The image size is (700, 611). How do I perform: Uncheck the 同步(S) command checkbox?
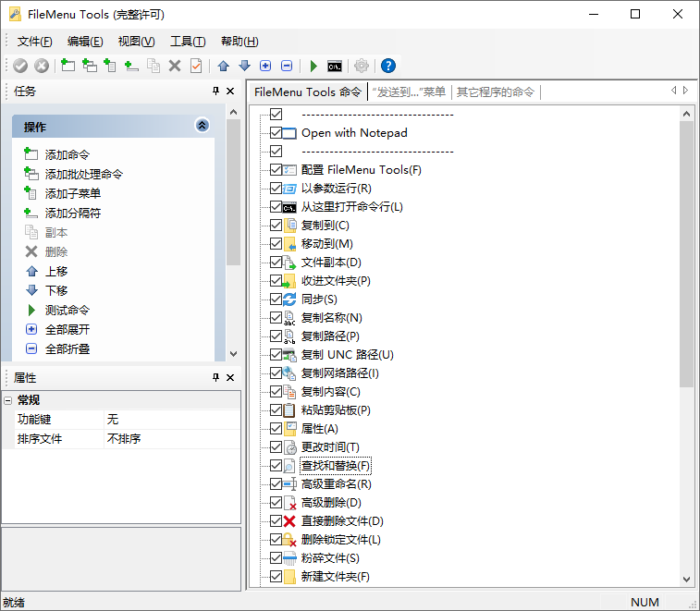[276, 299]
